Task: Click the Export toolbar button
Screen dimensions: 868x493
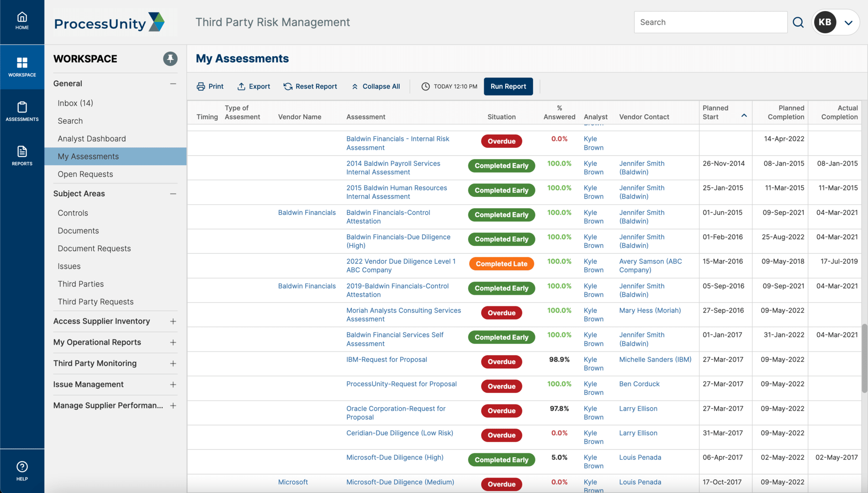Action: click(254, 86)
